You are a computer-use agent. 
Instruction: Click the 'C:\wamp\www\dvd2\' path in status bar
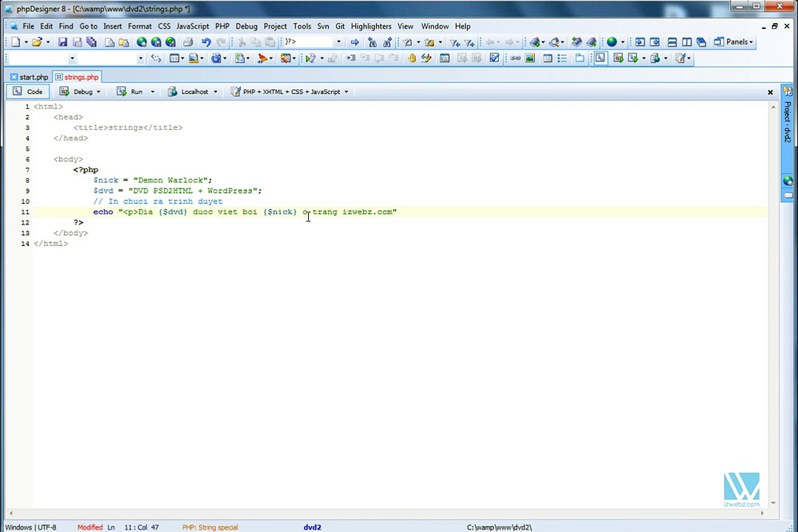pyautogui.click(x=499, y=527)
